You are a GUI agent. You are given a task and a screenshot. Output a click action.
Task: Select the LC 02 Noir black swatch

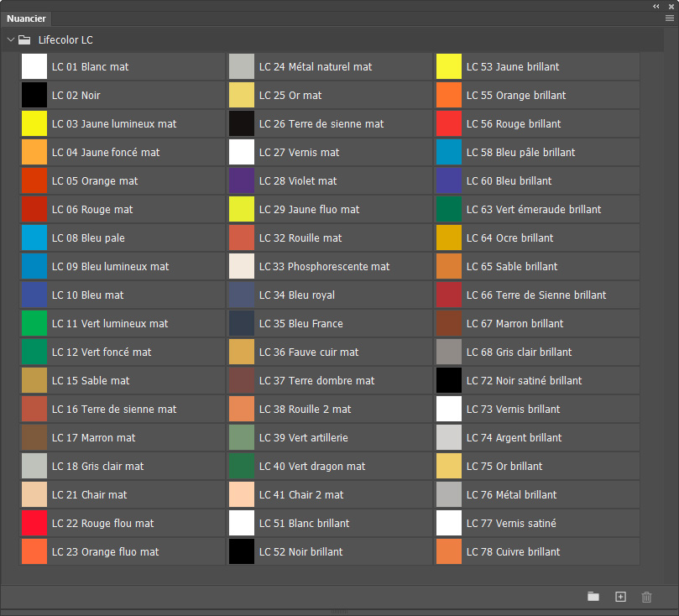[x=34, y=95]
